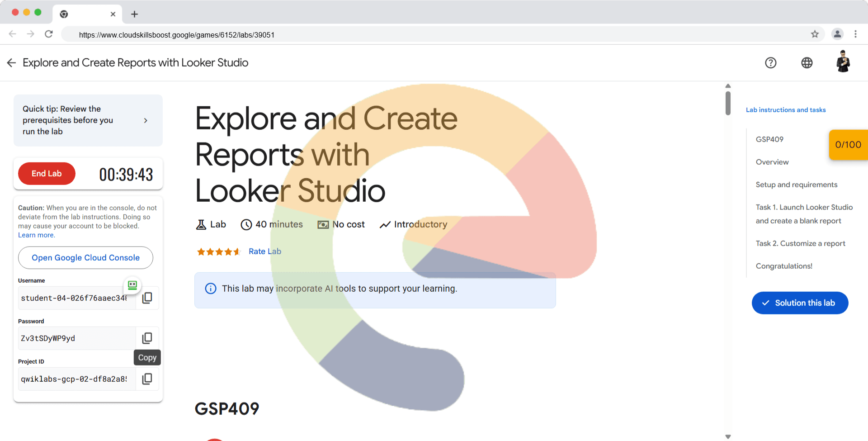Copy the Project ID to clipboard
868x441 pixels.
point(147,379)
